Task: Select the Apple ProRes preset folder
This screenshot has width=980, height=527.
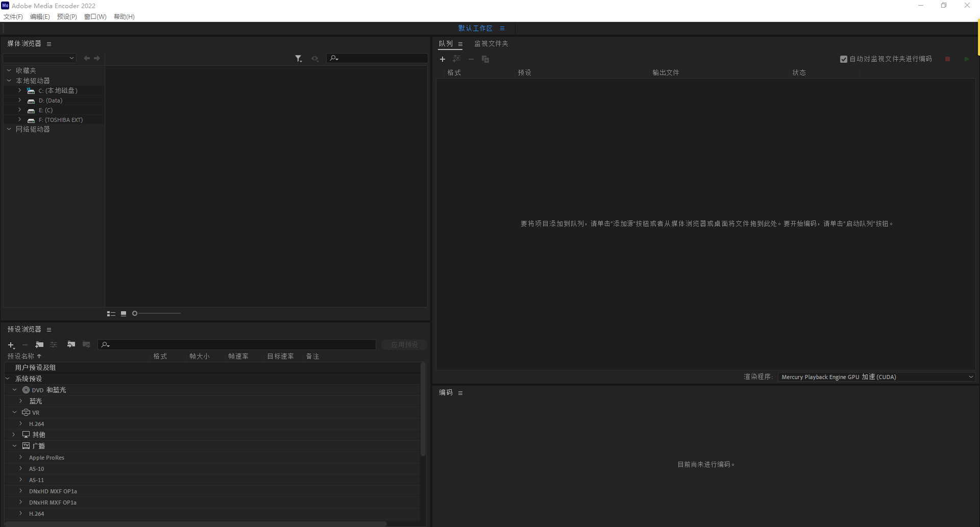Action: coord(46,458)
